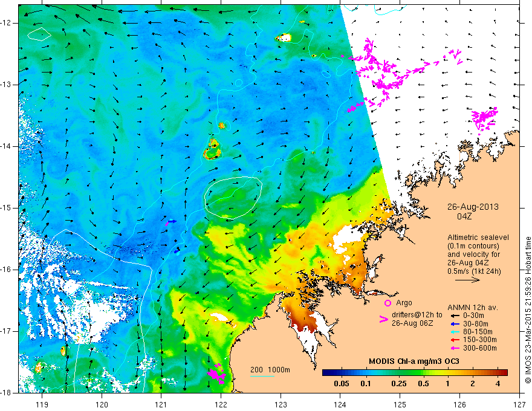Click the white sea-level contour oval near 122E
Viewport: 532px width, 411px height.
pyautogui.click(x=233, y=198)
